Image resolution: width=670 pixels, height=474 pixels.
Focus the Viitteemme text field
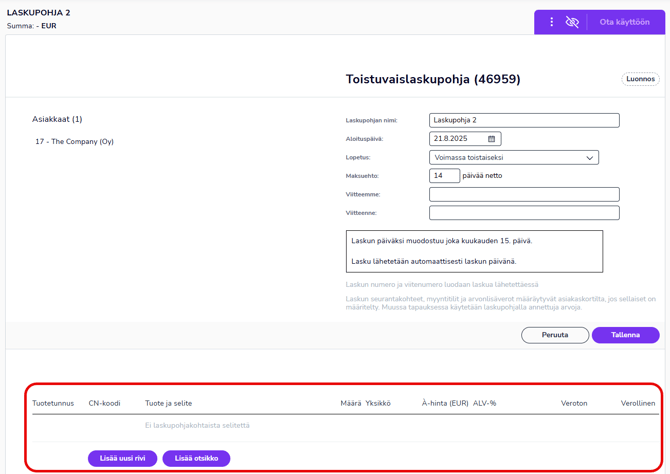click(524, 194)
